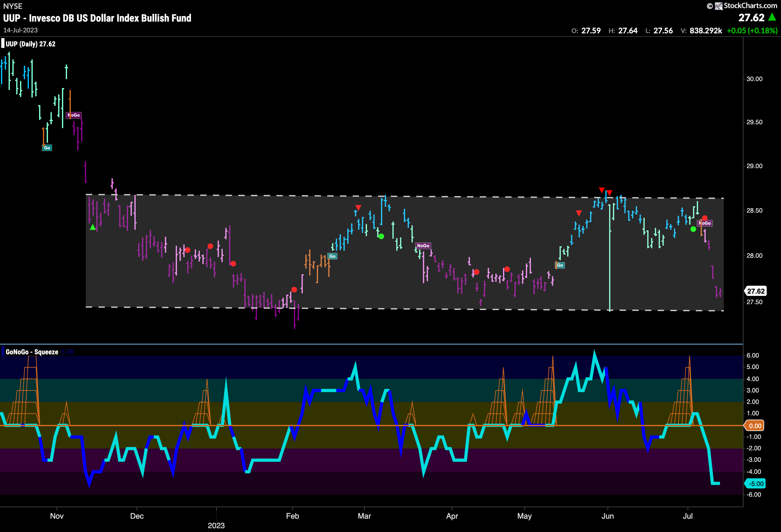Click the Jun label on time axis
The width and height of the screenshot is (781, 532).
tap(607, 516)
